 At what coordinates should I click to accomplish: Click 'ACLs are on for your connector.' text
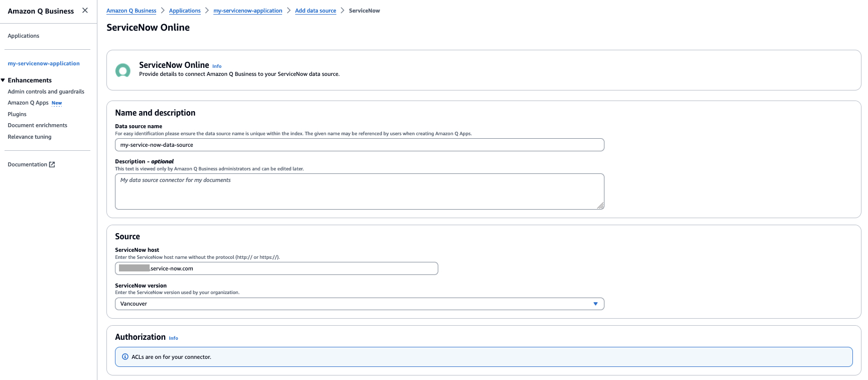[x=171, y=357]
